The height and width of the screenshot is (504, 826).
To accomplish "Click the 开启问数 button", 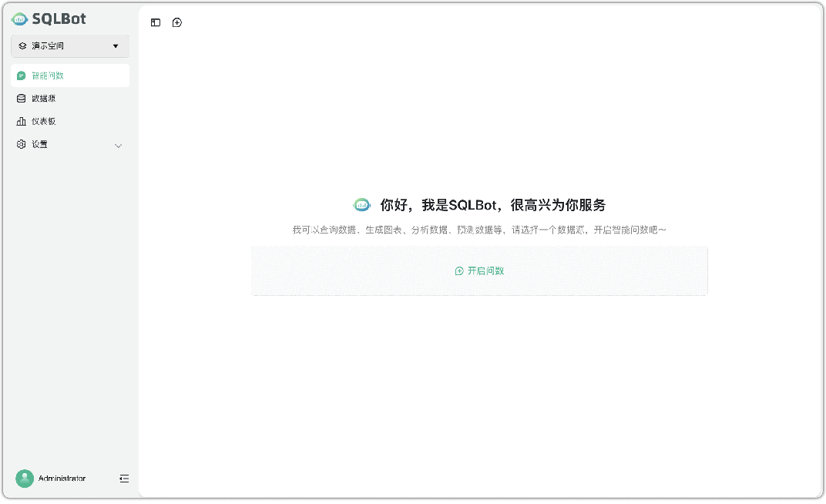I will (x=479, y=270).
